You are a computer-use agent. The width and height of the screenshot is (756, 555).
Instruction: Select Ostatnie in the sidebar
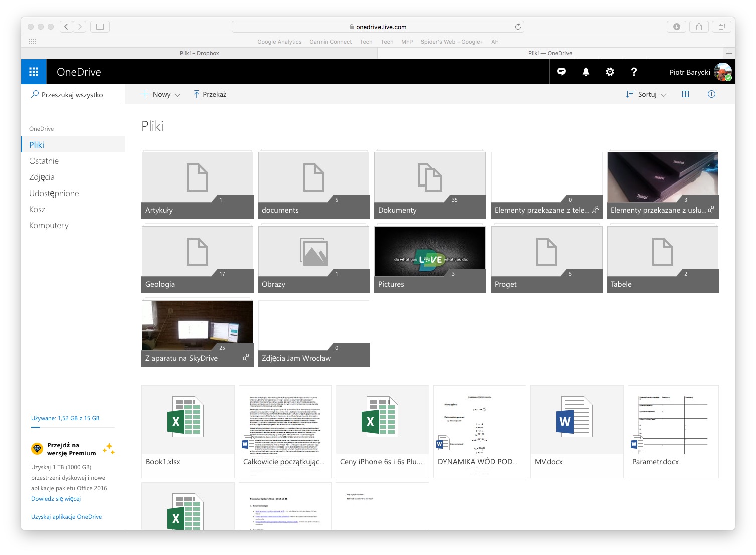coord(73,161)
